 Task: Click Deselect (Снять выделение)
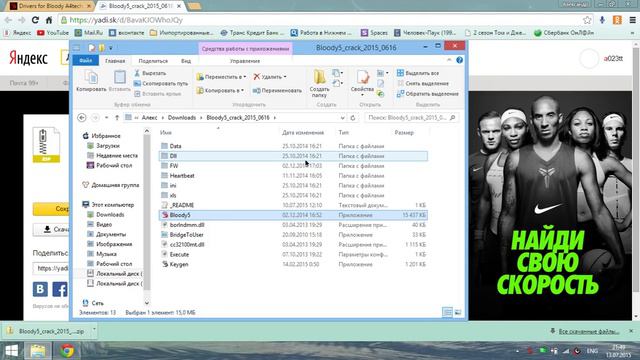point(423,83)
